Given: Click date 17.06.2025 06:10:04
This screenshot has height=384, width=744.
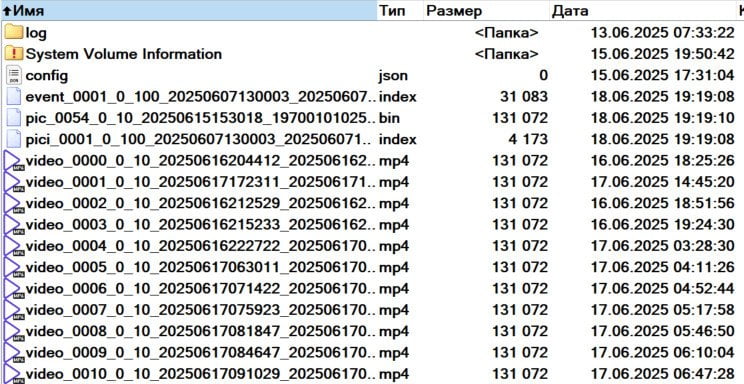Looking at the screenshot, I should tap(662, 353).
